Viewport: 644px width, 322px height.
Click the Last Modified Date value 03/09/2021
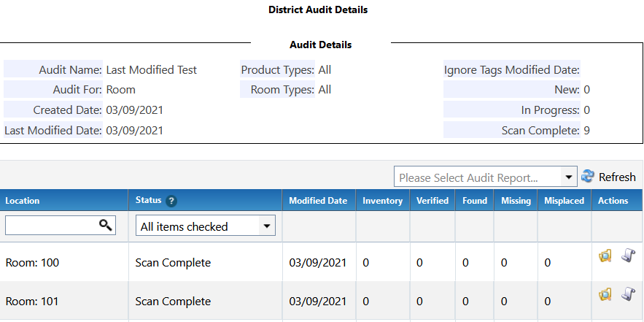(x=135, y=131)
